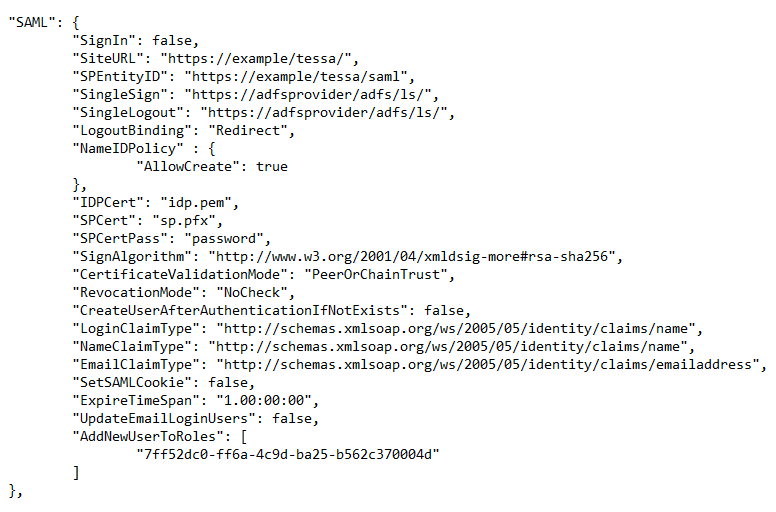Click the SPCertPass "password" value
The width and height of the screenshot is (776, 512).
click(x=223, y=239)
